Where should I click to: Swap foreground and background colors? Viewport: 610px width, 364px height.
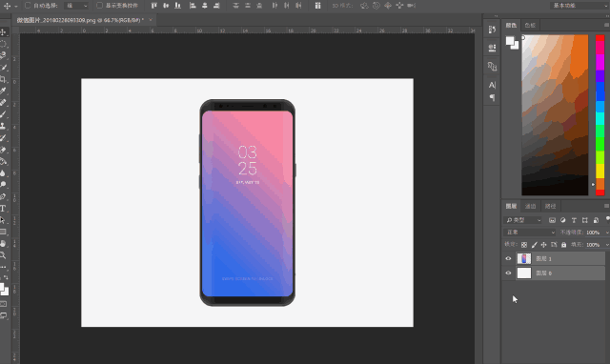pos(6,277)
